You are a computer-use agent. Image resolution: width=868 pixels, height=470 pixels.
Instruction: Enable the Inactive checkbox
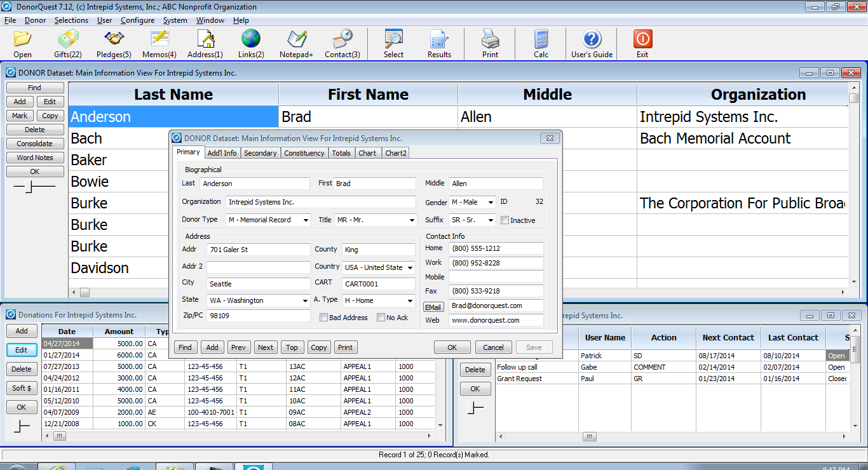tap(505, 220)
